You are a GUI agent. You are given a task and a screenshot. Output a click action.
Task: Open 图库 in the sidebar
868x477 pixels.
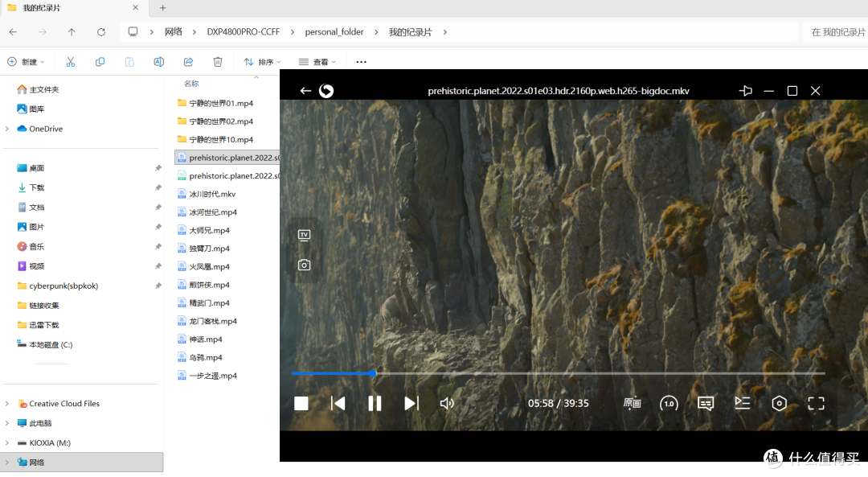click(x=31, y=109)
